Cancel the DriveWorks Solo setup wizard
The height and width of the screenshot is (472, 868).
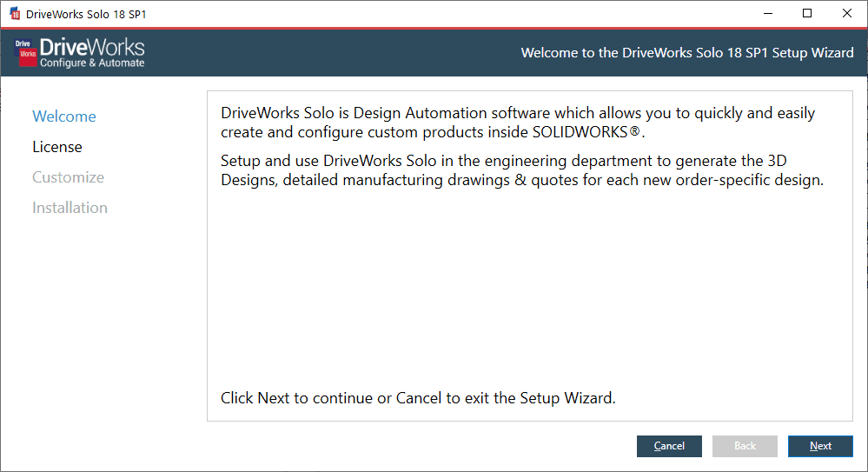[x=669, y=446]
